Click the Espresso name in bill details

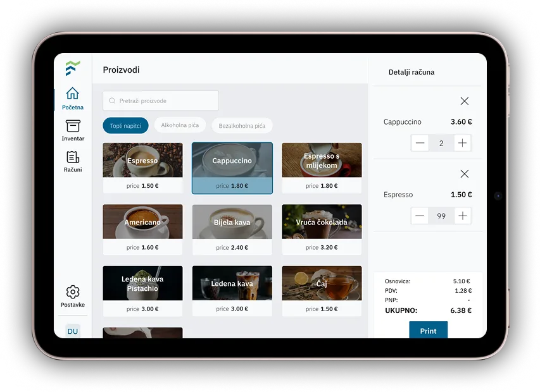(x=398, y=195)
